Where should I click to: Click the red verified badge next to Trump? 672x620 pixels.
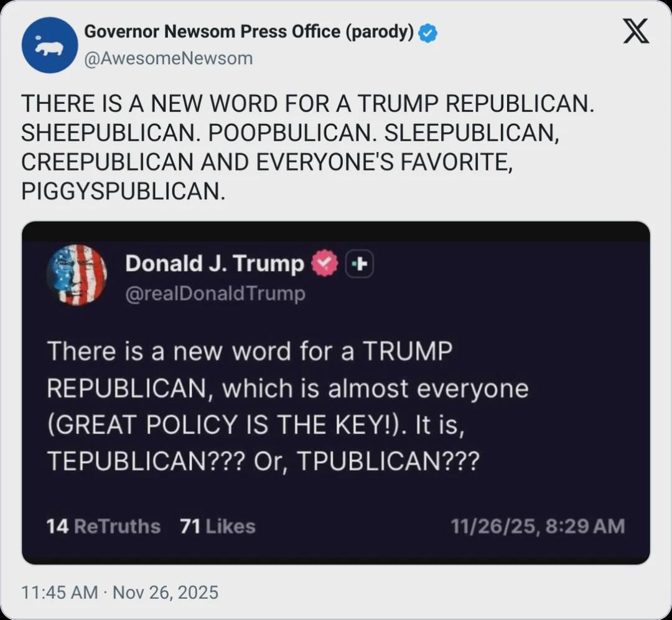(324, 265)
